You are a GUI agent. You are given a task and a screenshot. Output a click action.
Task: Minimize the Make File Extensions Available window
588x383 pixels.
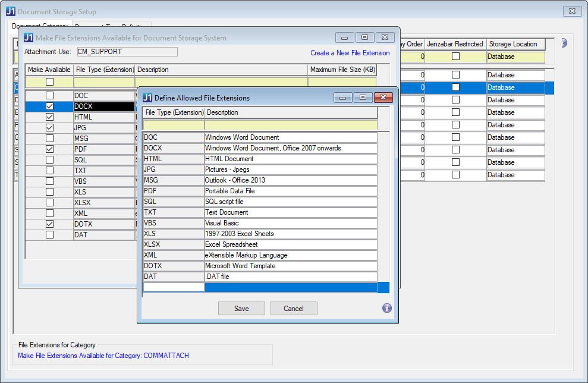click(345, 37)
